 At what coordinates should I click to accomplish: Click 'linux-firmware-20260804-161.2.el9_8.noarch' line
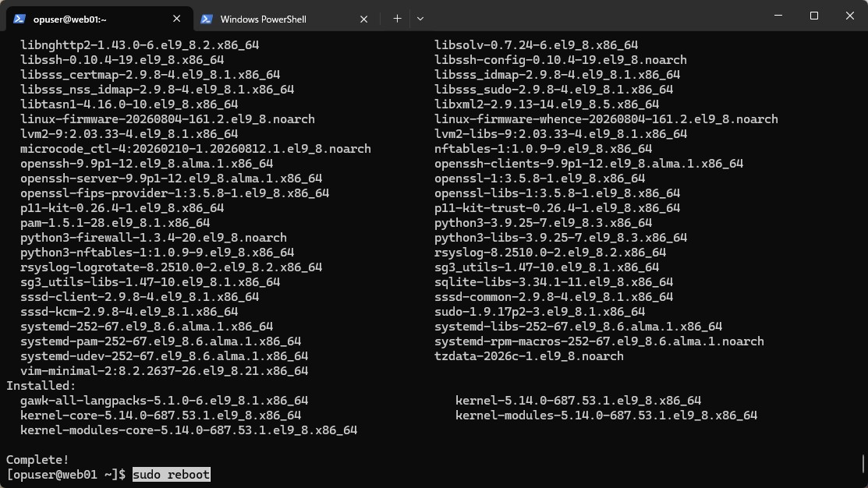[x=168, y=119]
